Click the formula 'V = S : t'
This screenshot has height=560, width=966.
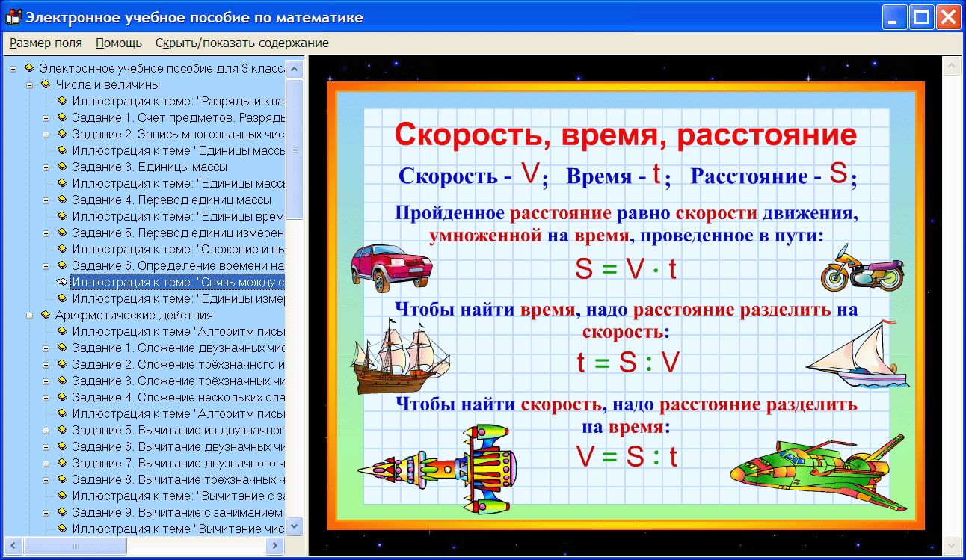(x=627, y=455)
